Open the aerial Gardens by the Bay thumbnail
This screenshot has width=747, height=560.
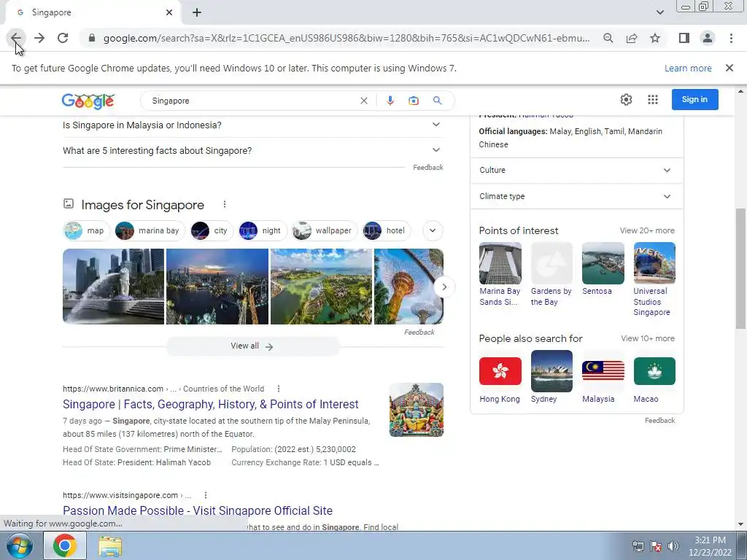(321, 287)
